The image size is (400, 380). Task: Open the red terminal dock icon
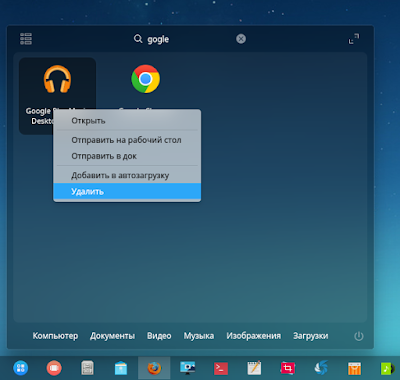coord(221,368)
